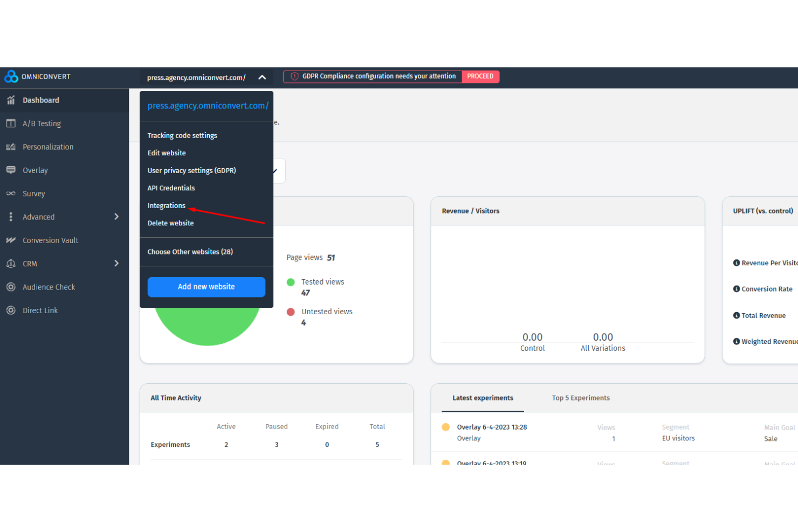Switch to Top 5 Experiments tab
The width and height of the screenshot is (798, 532).
click(581, 398)
